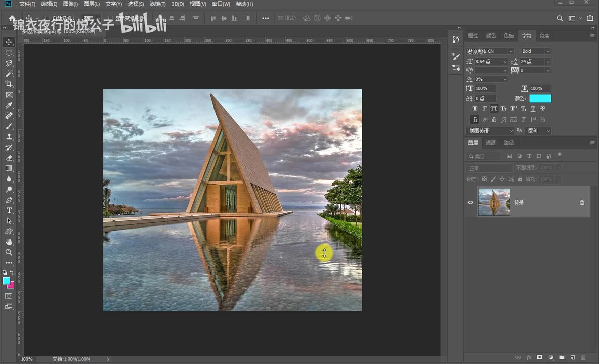This screenshot has width=599, height=364.
Task: Select the Eraser tool
Action: 9,158
